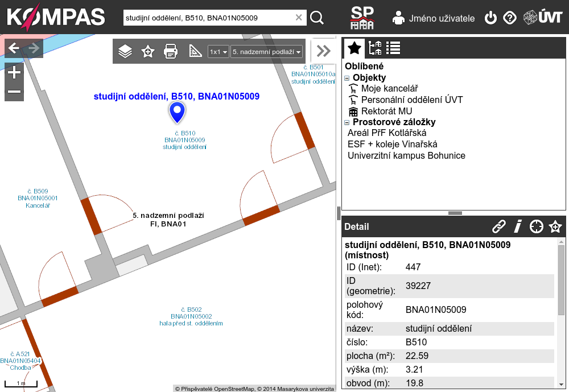Click Detail panel scrollbar down arrow

562,385
